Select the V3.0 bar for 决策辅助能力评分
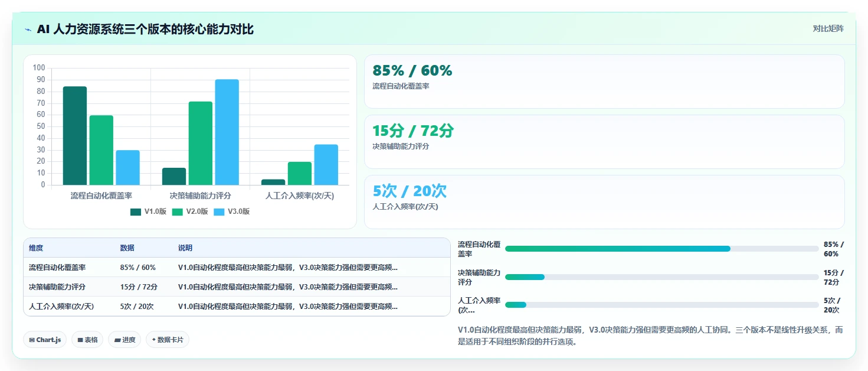 (227, 132)
